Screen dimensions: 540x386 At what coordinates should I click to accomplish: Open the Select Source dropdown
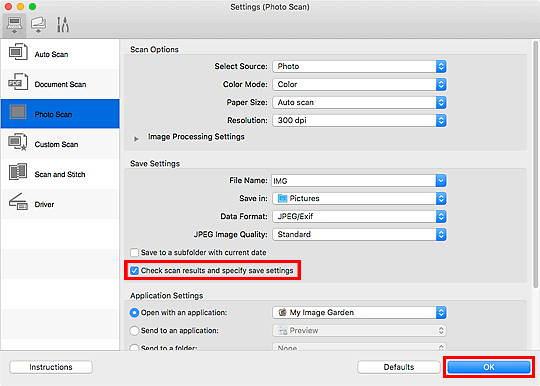point(359,66)
